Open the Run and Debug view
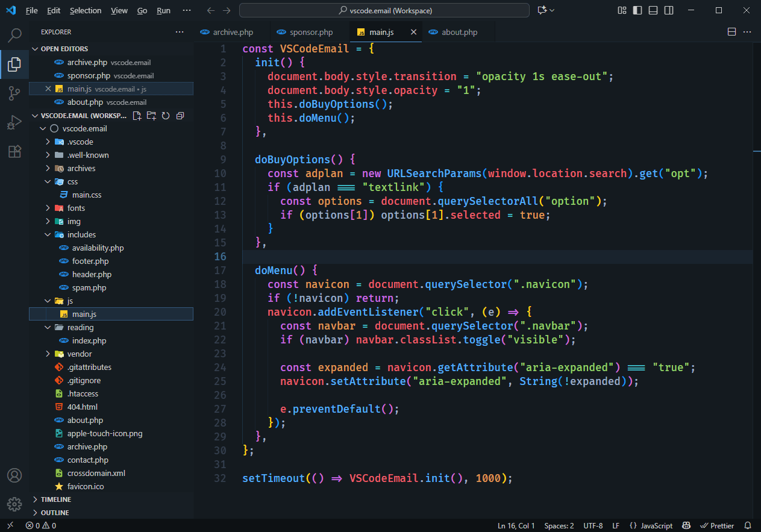 (x=14, y=122)
